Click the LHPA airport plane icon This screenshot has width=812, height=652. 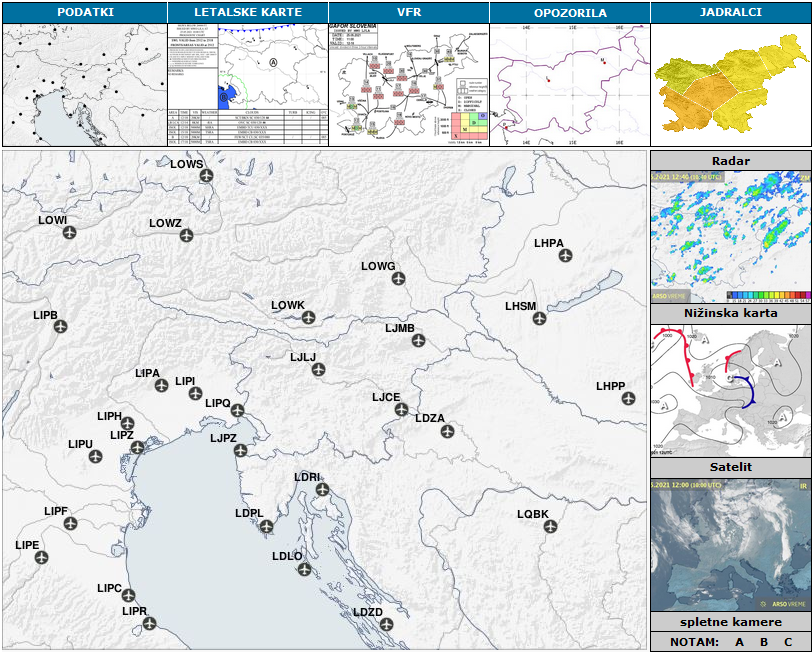click(x=566, y=256)
